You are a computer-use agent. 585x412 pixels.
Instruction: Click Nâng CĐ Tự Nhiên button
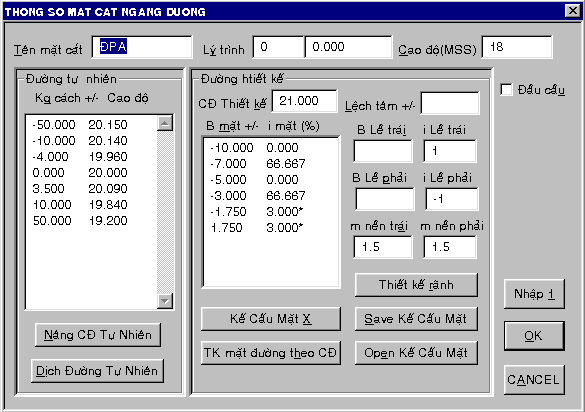coord(98,335)
